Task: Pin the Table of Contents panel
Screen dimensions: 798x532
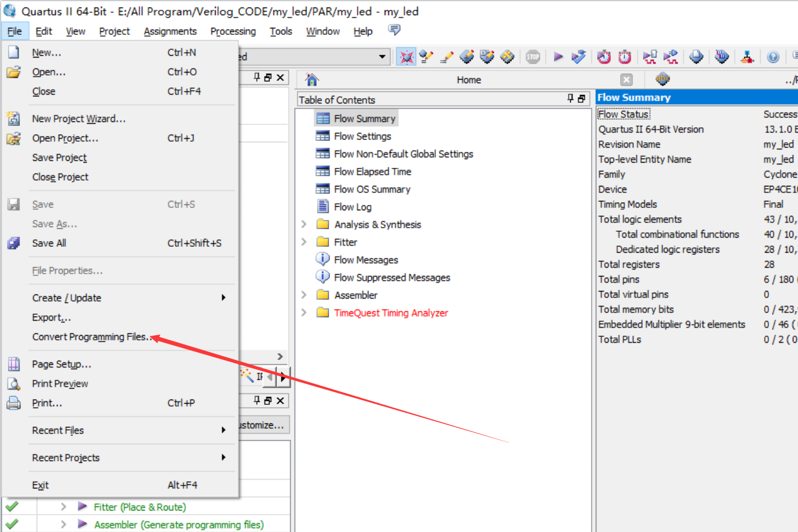Action: click(x=571, y=99)
